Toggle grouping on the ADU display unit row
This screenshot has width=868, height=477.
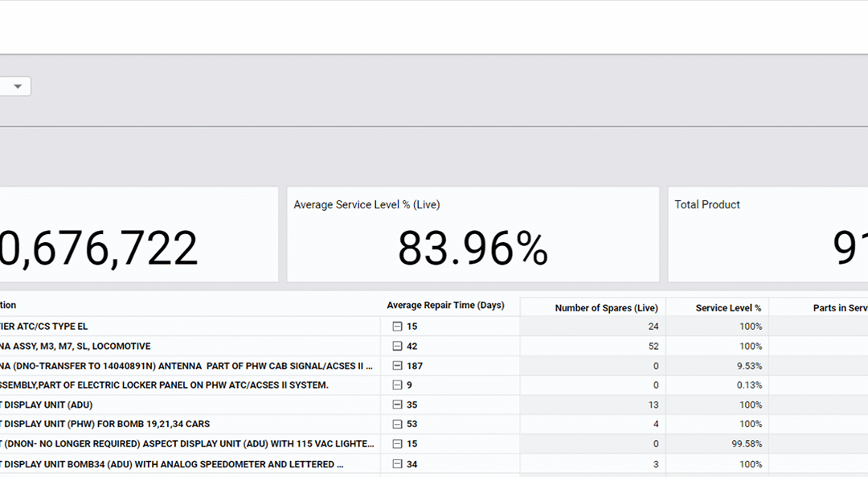click(x=397, y=405)
